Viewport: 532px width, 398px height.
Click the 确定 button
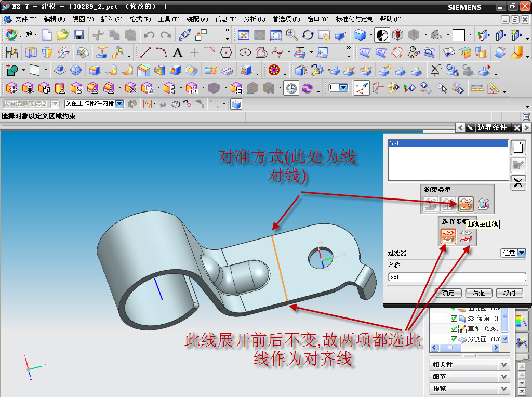point(448,293)
